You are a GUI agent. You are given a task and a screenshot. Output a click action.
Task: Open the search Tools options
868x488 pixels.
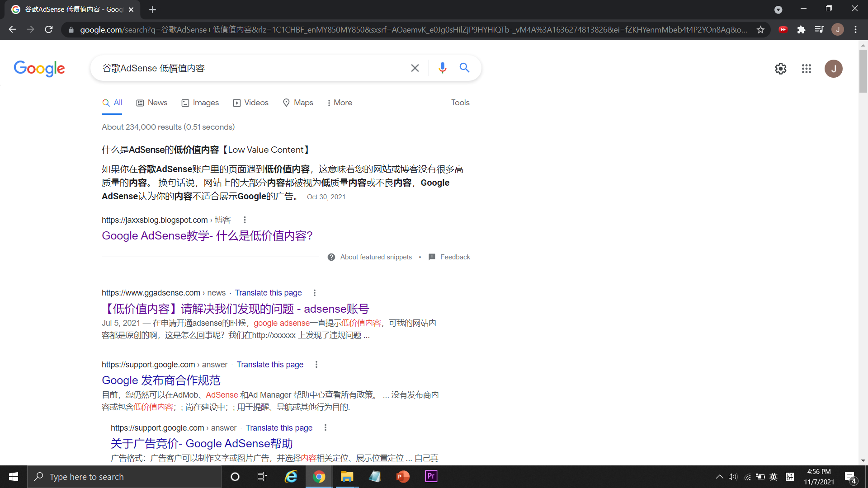coord(460,103)
